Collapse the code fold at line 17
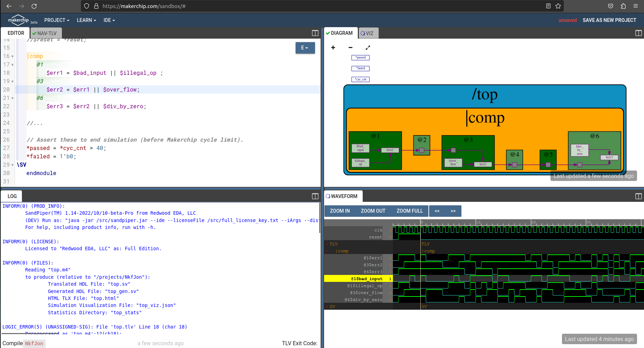Image resolution: width=644 pixels, height=348 pixels. coord(13,65)
